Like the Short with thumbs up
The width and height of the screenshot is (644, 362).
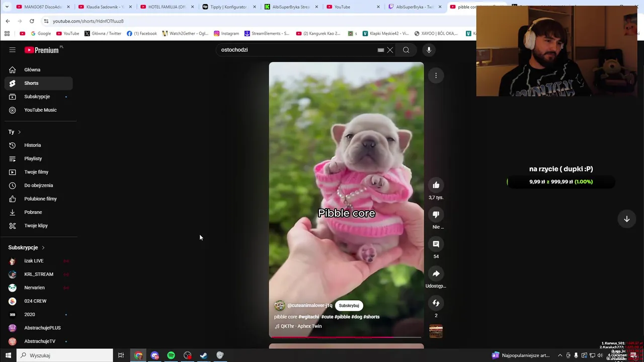436,185
